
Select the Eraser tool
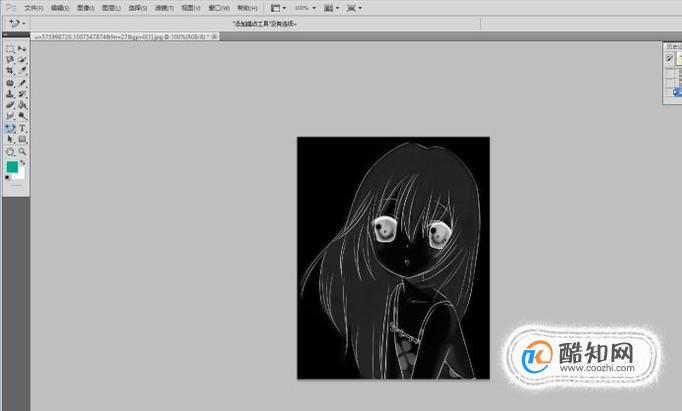10,104
